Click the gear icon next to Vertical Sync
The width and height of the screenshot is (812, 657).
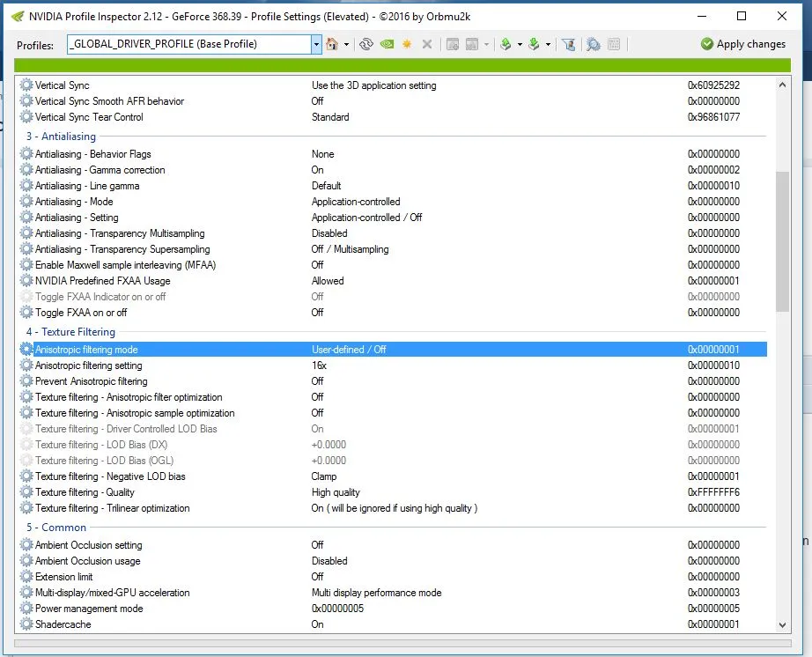coord(26,85)
